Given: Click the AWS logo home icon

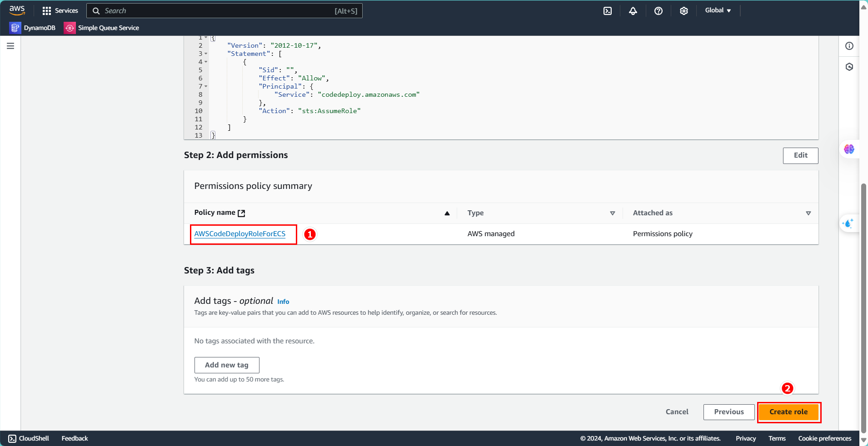Looking at the screenshot, I should tap(17, 10).
